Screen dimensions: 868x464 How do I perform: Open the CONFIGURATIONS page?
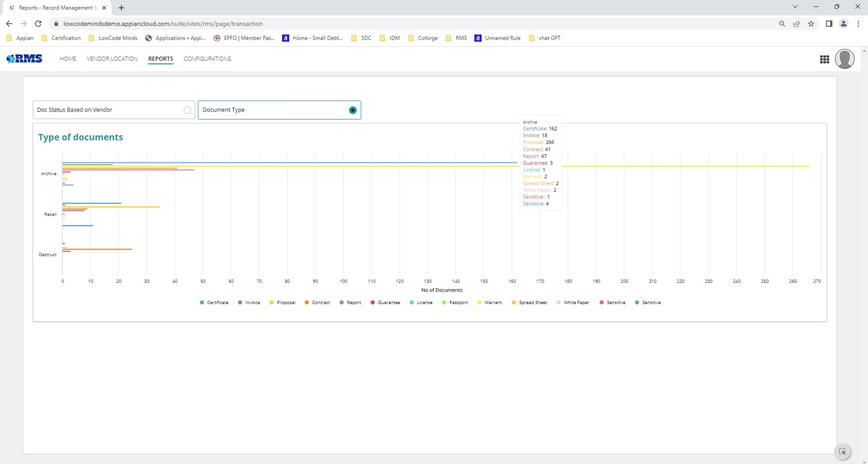pyautogui.click(x=207, y=59)
